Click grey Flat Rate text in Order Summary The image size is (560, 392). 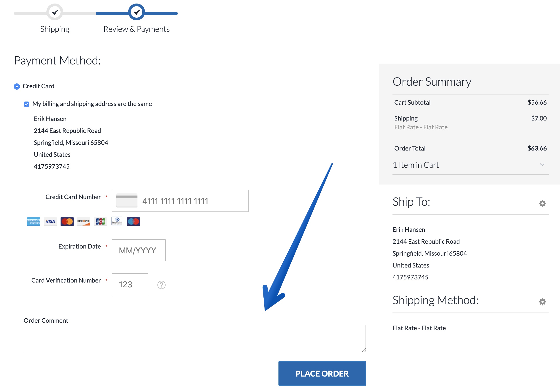pos(421,127)
